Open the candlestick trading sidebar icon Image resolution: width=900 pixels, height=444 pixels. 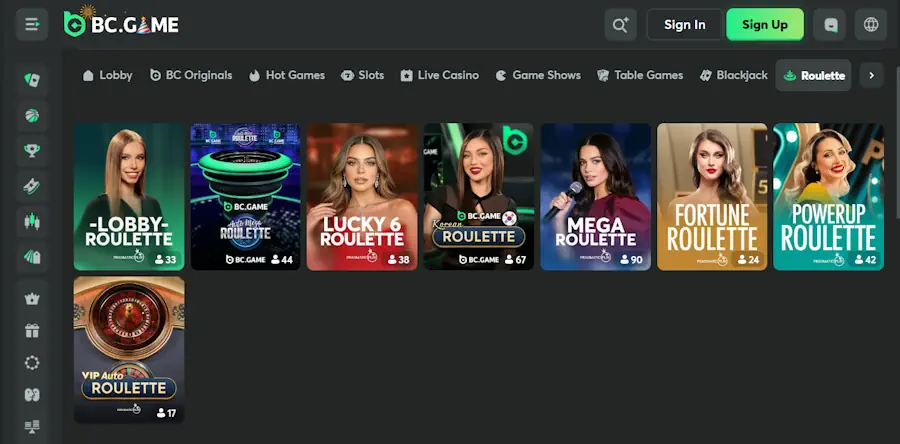click(32, 221)
